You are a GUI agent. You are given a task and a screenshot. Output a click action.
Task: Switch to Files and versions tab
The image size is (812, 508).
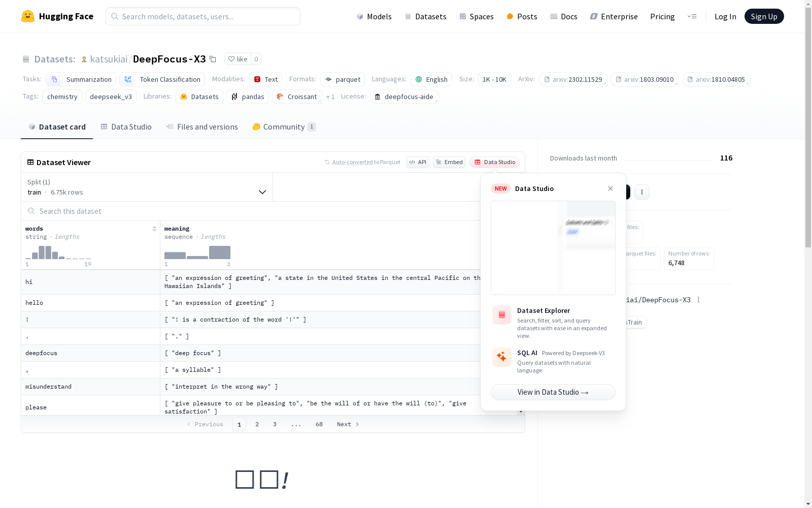202,127
